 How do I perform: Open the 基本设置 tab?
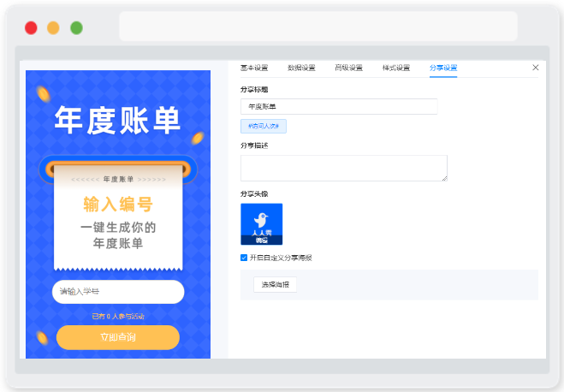coord(254,68)
